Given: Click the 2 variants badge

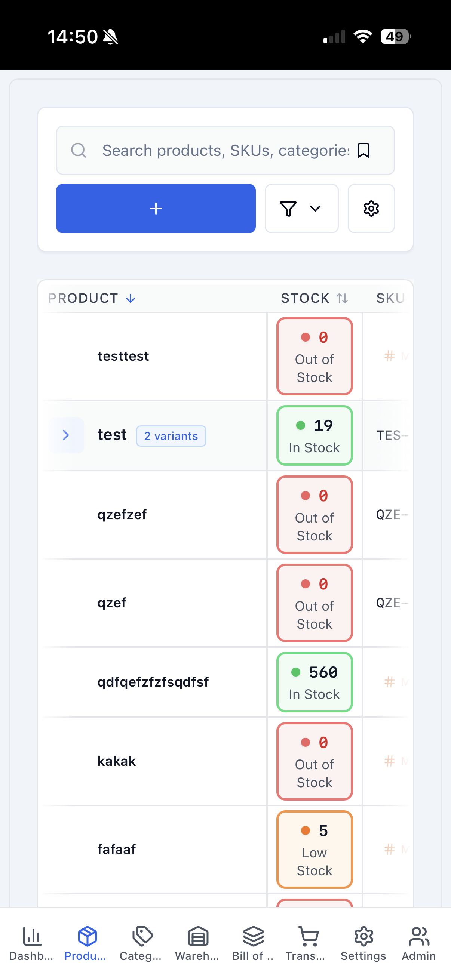Looking at the screenshot, I should [x=171, y=436].
